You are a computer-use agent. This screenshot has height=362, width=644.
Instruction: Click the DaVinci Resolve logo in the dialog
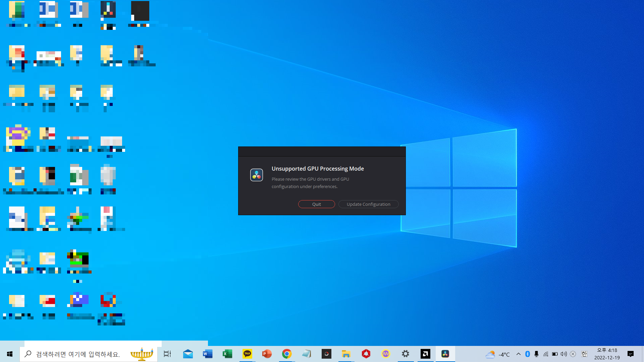tap(257, 175)
